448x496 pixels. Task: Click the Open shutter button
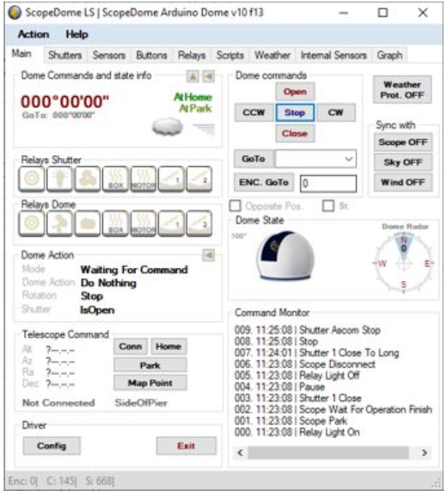295,92
